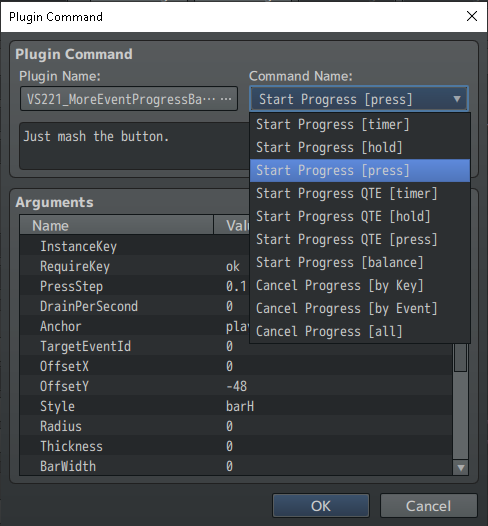Image resolution: width=488 pixels, height=526 pixels.
Task: Close the Plugin Command dialog
Action: click(x=472, y=16)
